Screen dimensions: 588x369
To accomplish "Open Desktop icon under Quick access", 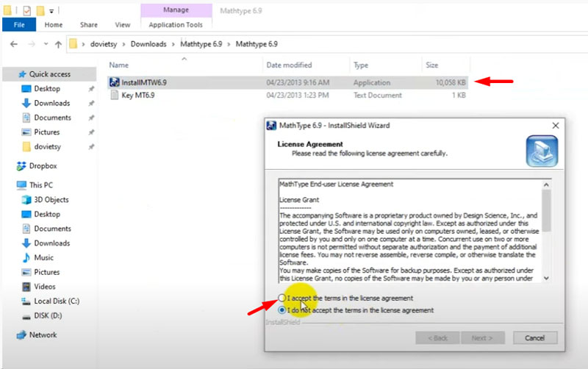I will click(x=26, y=89).
